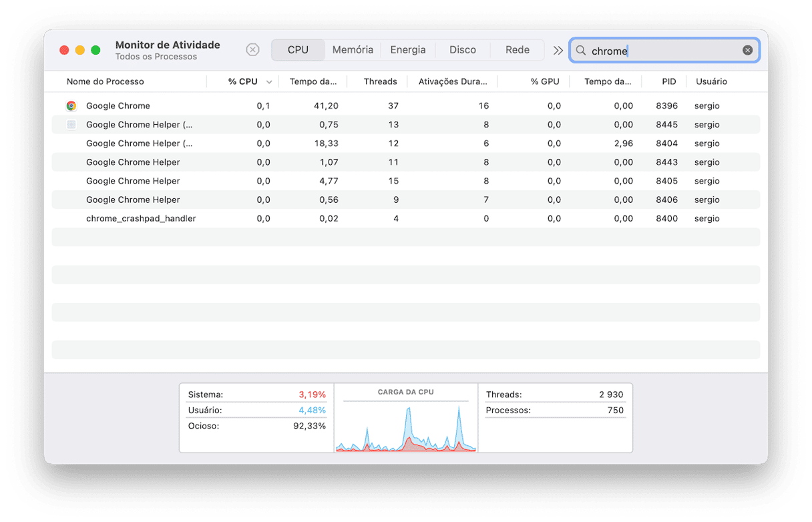Sort by % CPU column header

pyautogui.click(x=242, y=81)
